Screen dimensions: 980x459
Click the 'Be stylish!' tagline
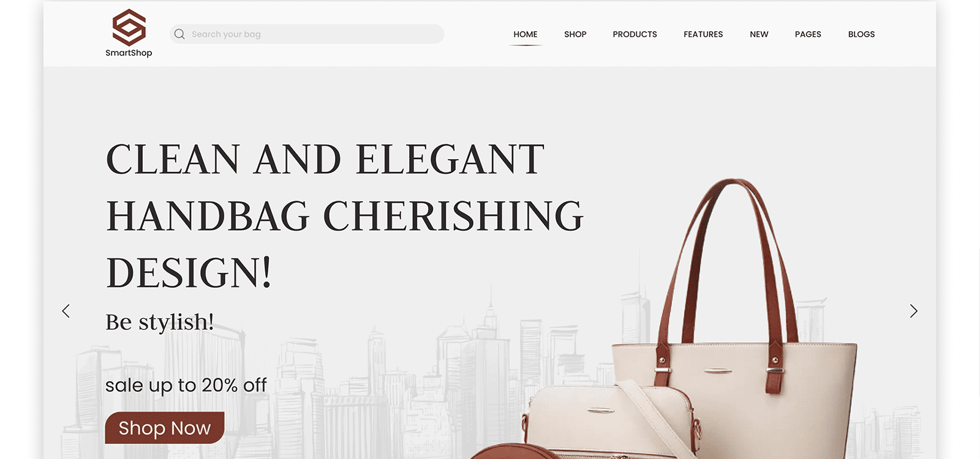[x=160, y=322]
